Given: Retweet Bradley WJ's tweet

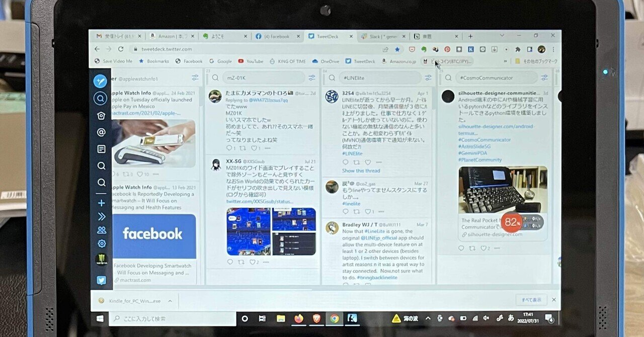Looking at the screenshot, I should [x=357, y=284].
